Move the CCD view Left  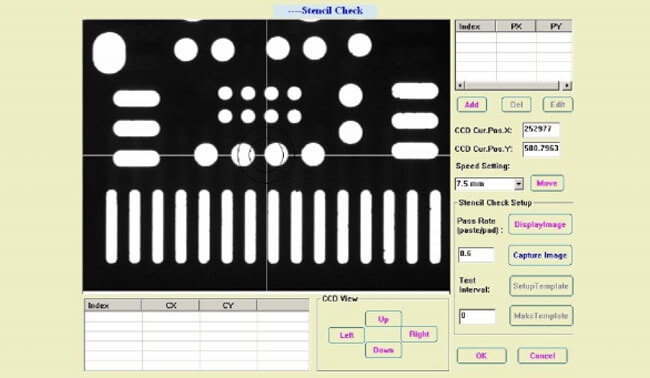(346, 335)
